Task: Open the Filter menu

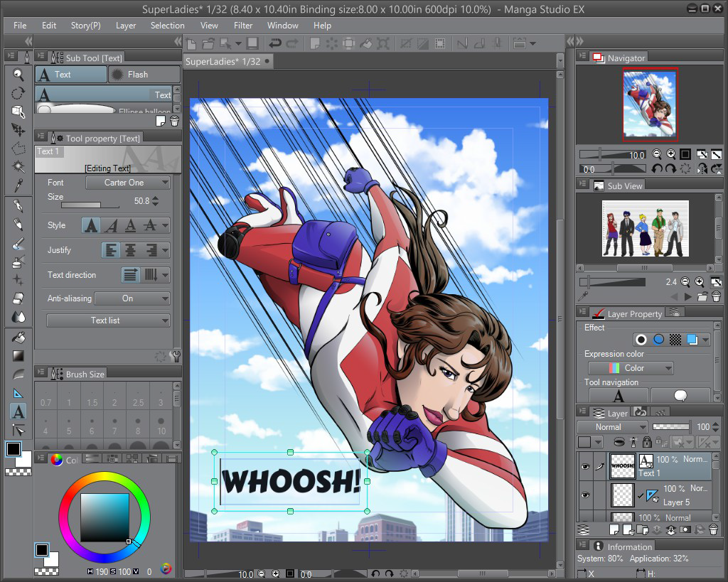Action: tap(243, 26)
